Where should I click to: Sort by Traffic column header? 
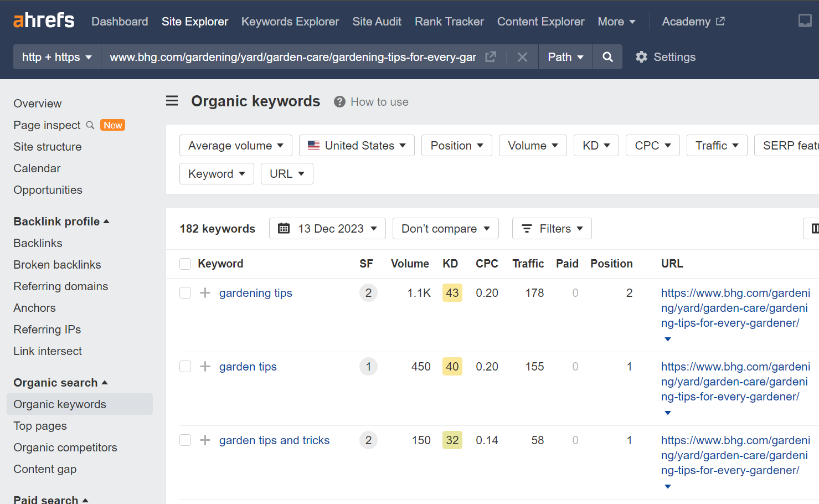point(528,264)
